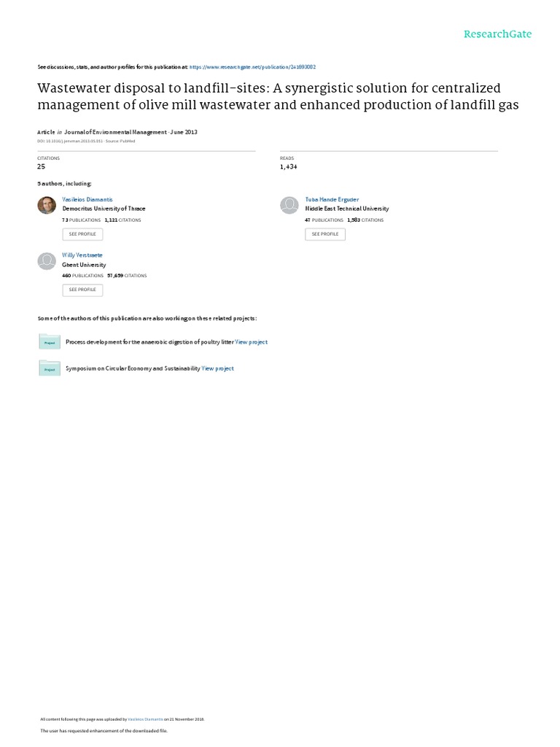560x747 pixels.
Task: Click Vasileios Diamantis profile photo
Action: pos(47,205)
